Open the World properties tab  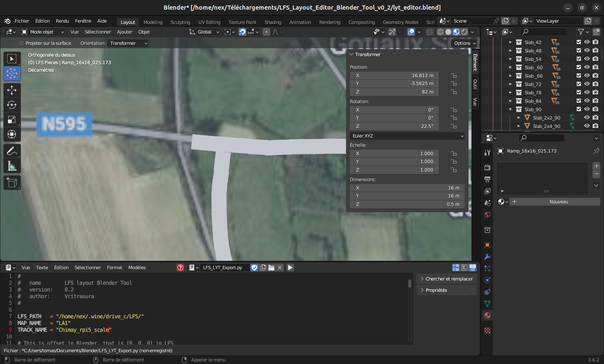click(x=487, y=215)
